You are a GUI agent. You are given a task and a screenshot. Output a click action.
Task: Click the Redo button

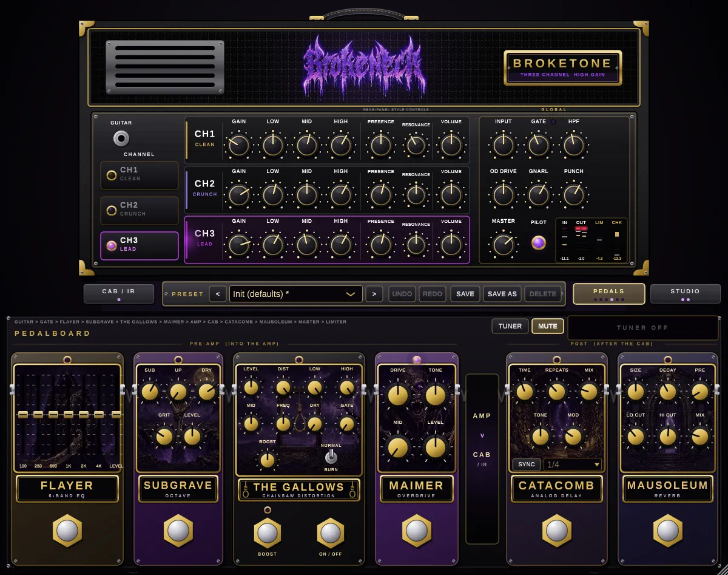tap(433, 294)
